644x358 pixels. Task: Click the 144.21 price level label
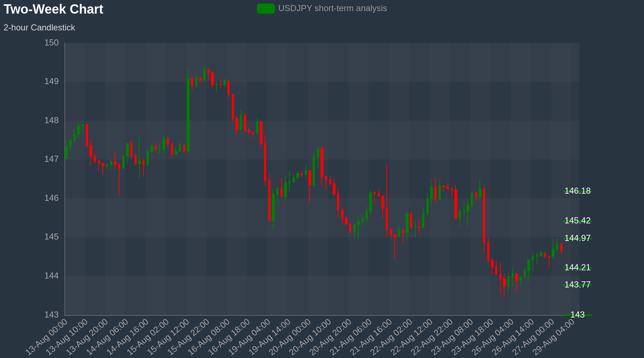(577, 267)
